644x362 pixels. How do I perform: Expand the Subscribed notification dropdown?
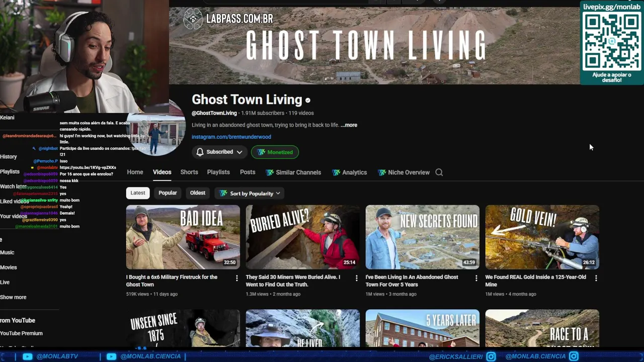(239, 152)
